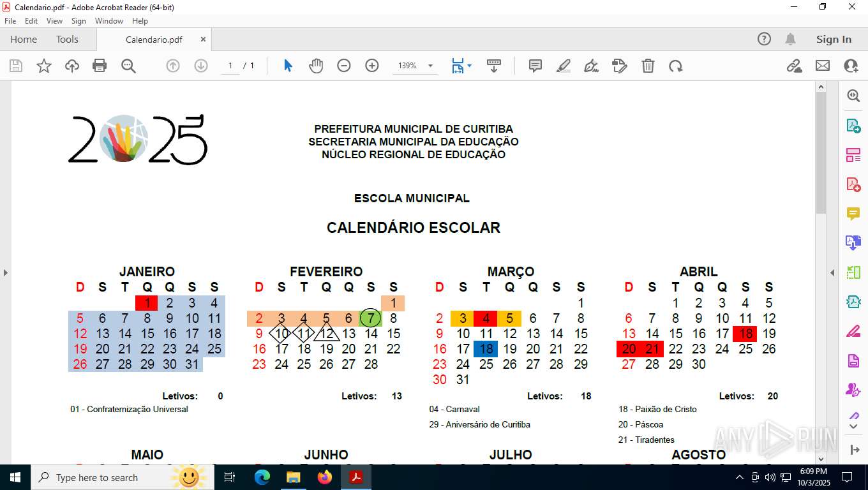Open Create PDF tool in right pane
The image size is (868, 490).
click(x=853, y=184)
